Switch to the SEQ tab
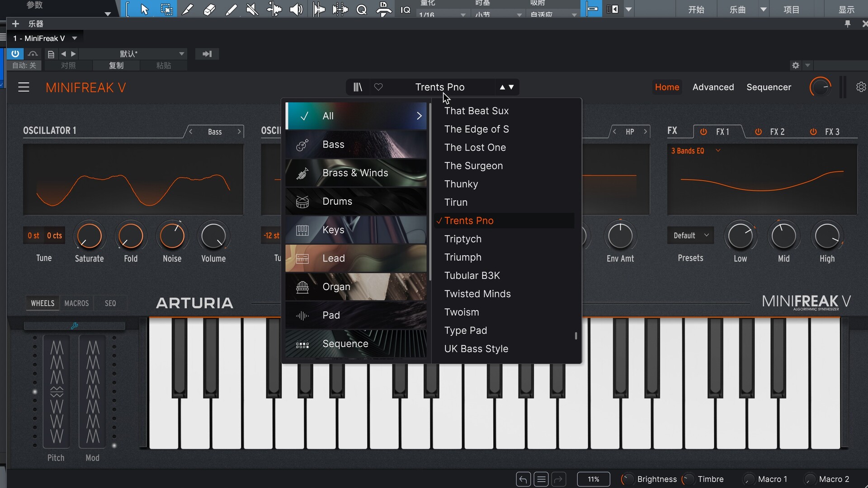 point(110,303)
